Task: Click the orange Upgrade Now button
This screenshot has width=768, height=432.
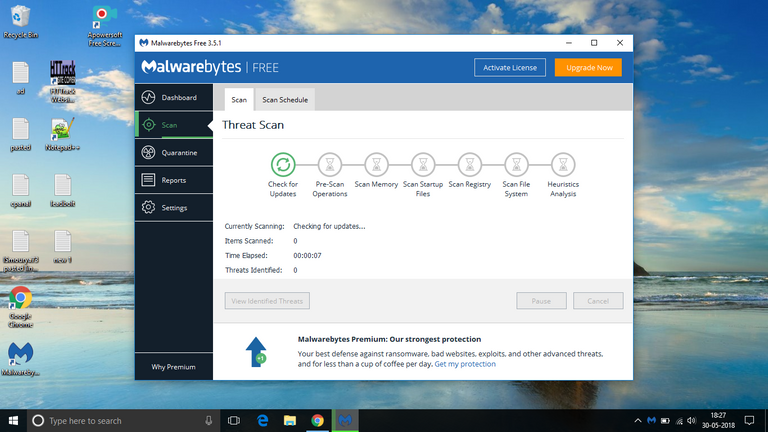Action: pos(588,68)
